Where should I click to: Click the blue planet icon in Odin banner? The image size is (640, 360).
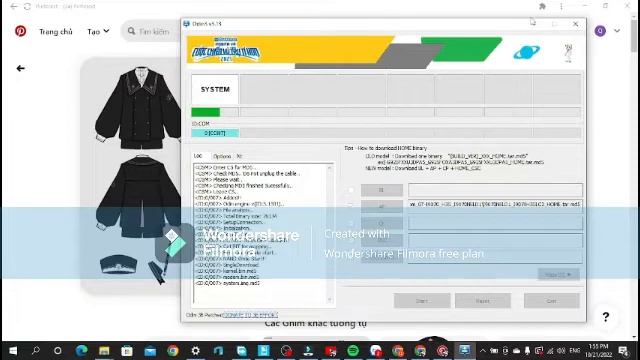coord(527,52)
